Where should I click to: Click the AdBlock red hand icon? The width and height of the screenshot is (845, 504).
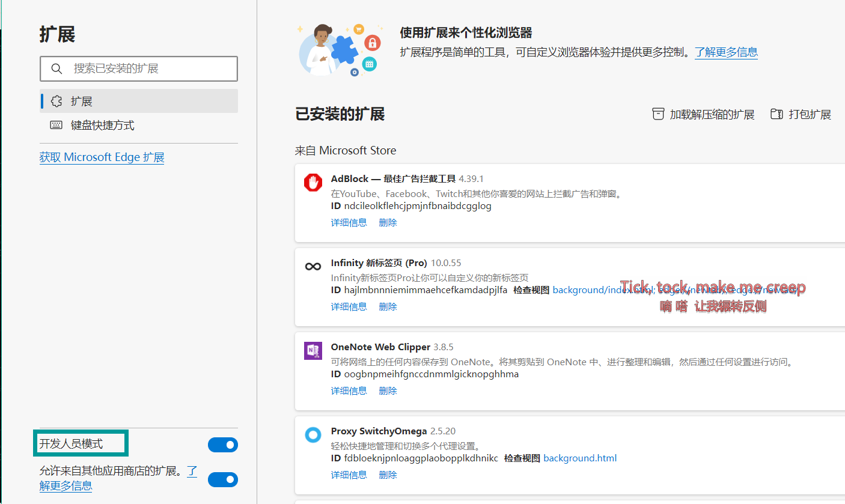(313, 183)
